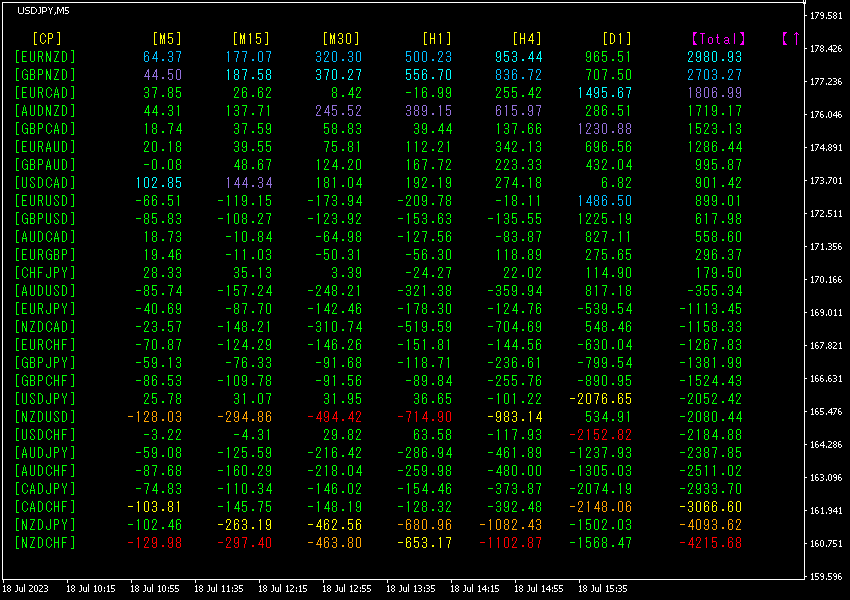Click the [CHFJPY] pair label
This screenshot has height=600, width=850.
click(x=45, y=273)
